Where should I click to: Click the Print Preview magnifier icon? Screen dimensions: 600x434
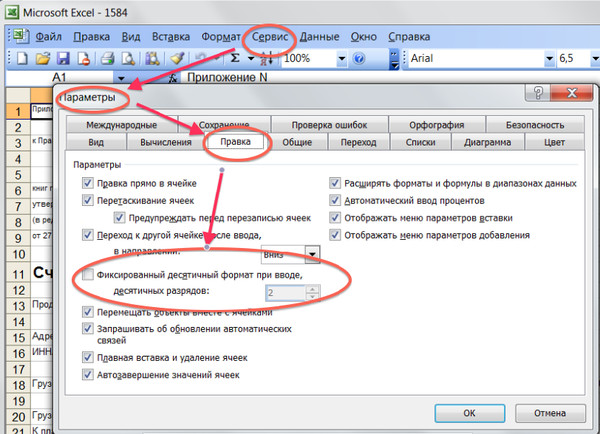click(128, 59)
